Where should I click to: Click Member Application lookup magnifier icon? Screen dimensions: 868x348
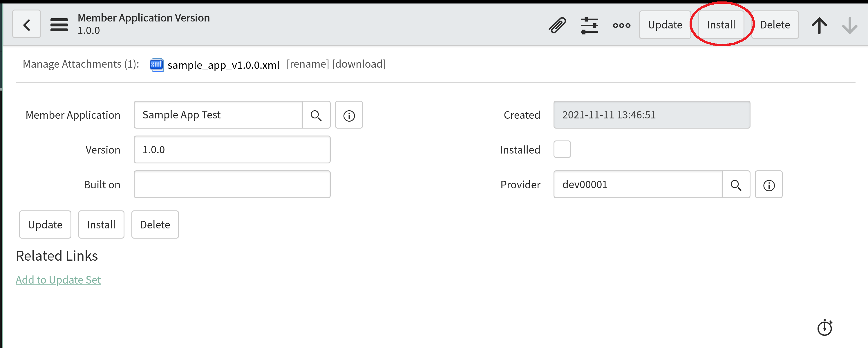click(316, 115)
